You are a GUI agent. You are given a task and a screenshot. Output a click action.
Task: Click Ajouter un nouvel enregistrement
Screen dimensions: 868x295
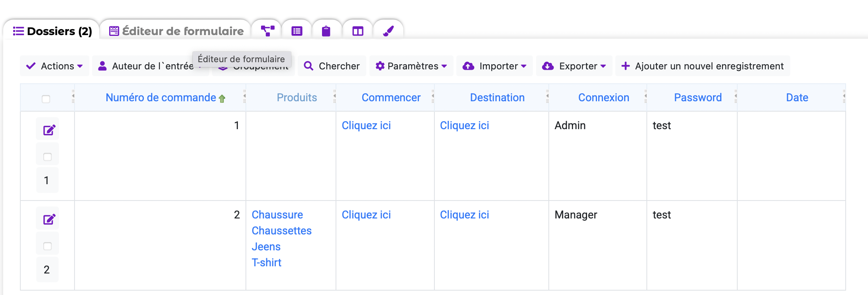pyautogui.click(x=703, y=66)
